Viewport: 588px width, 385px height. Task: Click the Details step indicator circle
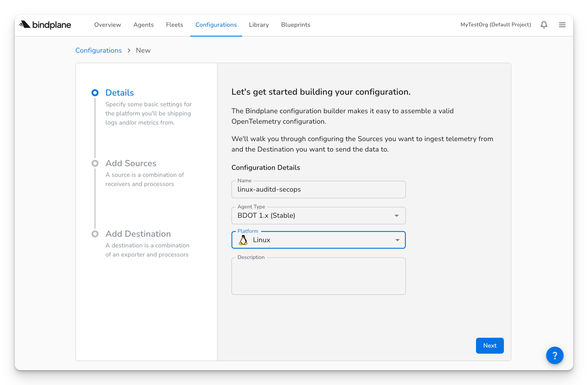click(95, 92)
